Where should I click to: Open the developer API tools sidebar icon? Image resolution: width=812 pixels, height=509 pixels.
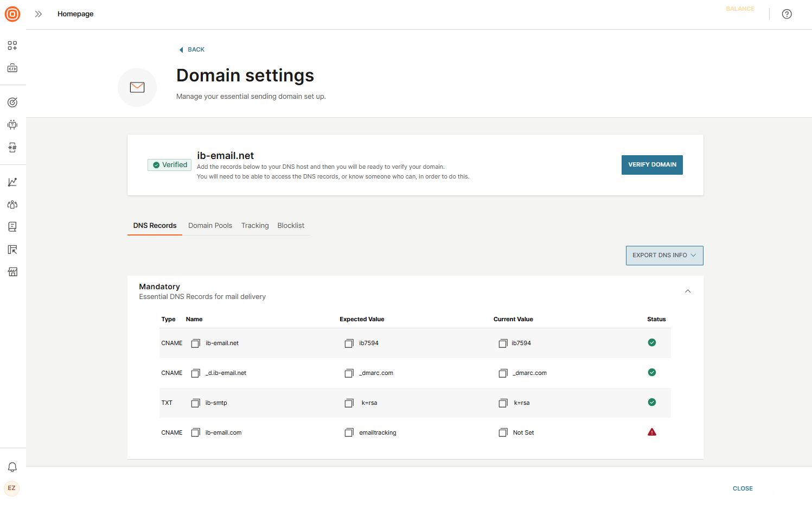coord(12,68)
